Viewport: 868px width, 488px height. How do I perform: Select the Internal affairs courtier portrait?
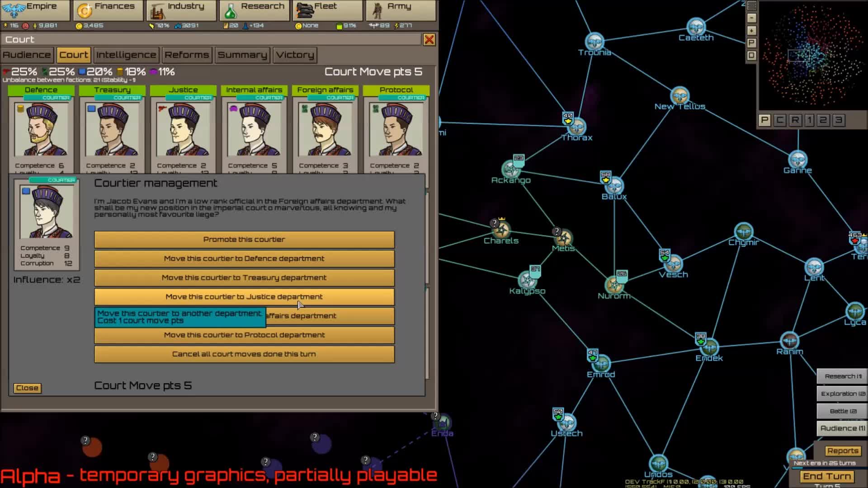[254, 129]
